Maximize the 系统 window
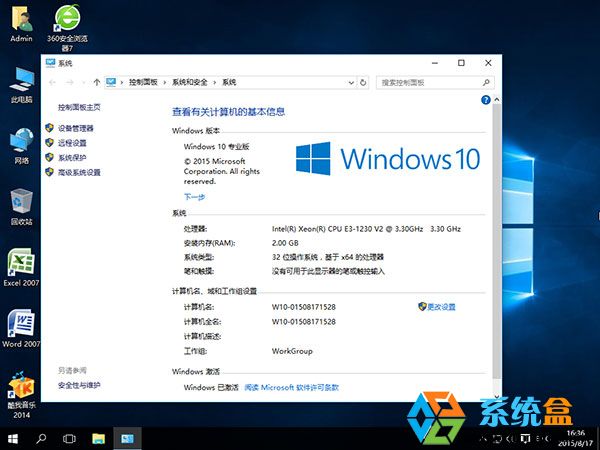 [461, 63]
